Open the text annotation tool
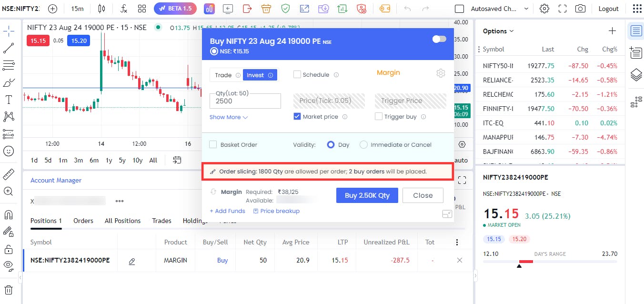Screen dimensions: 644x304 coord(9,100)
